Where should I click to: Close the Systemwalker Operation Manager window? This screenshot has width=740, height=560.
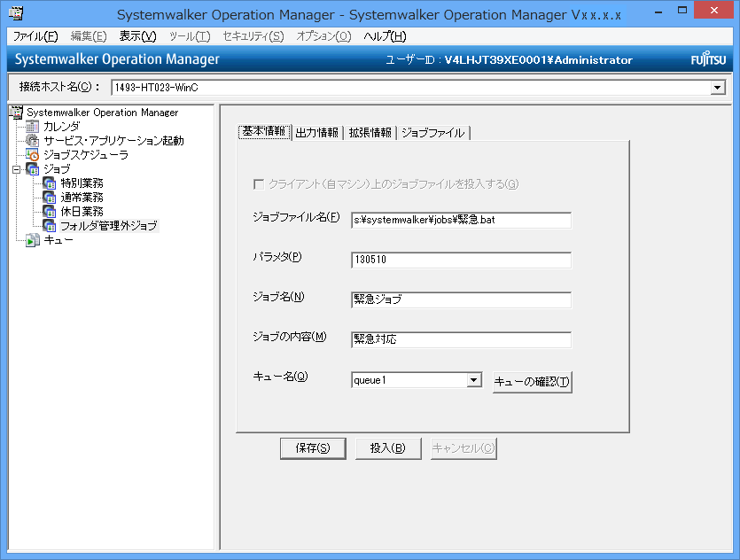[x=714, y=11]
